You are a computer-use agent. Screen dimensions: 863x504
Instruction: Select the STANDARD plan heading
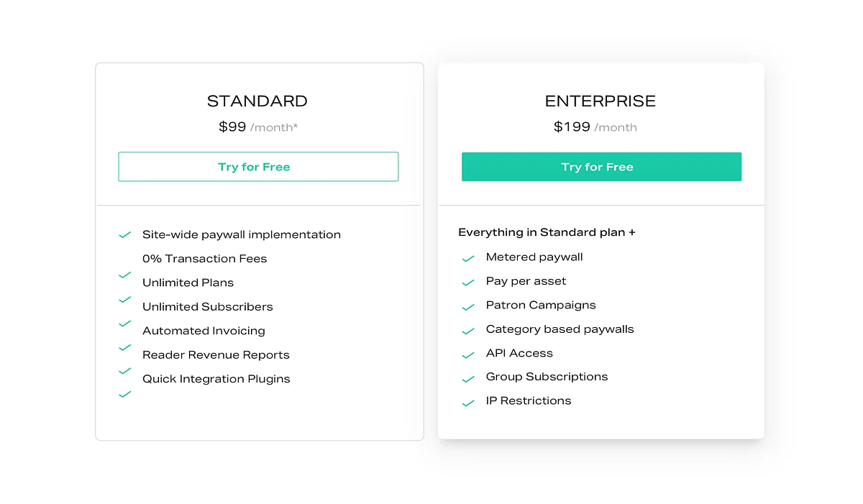click(x=257, y=101)
